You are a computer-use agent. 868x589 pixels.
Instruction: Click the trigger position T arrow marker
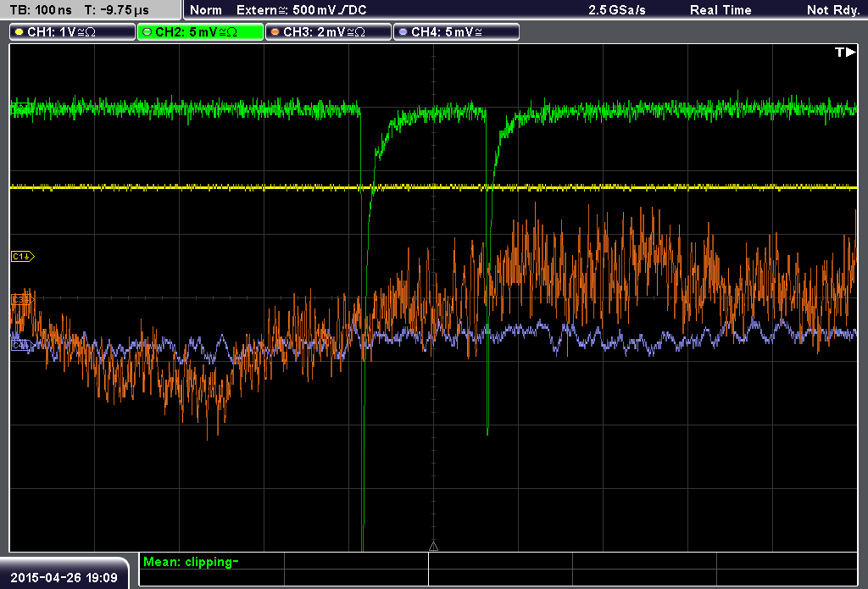[845, 52]
